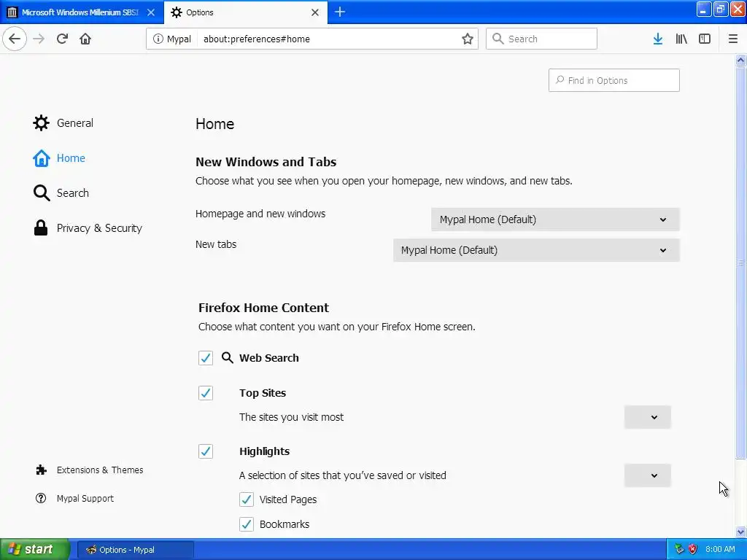Image resolution: width=747 pixels, height=560 pixels.
Task: Bookmark this page with the star icon
Action: pos(468,39)
